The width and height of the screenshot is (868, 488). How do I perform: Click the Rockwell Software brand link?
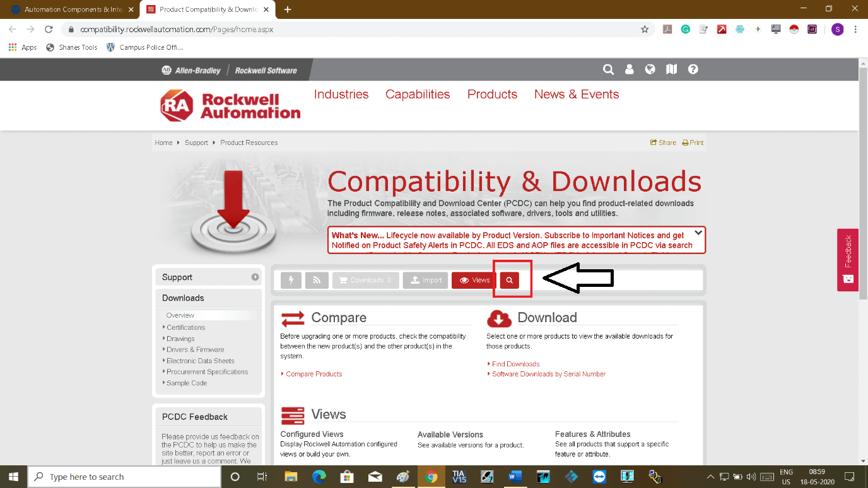coord(266,70)
